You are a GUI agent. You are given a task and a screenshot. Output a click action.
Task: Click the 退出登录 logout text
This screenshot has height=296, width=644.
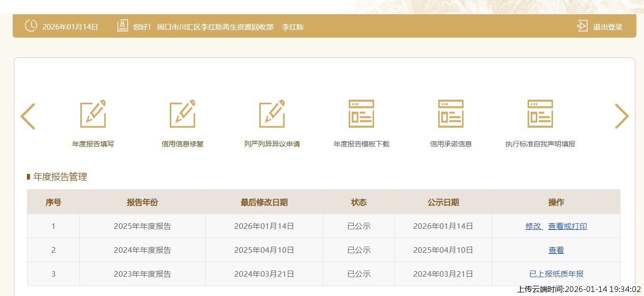point(607,27)
